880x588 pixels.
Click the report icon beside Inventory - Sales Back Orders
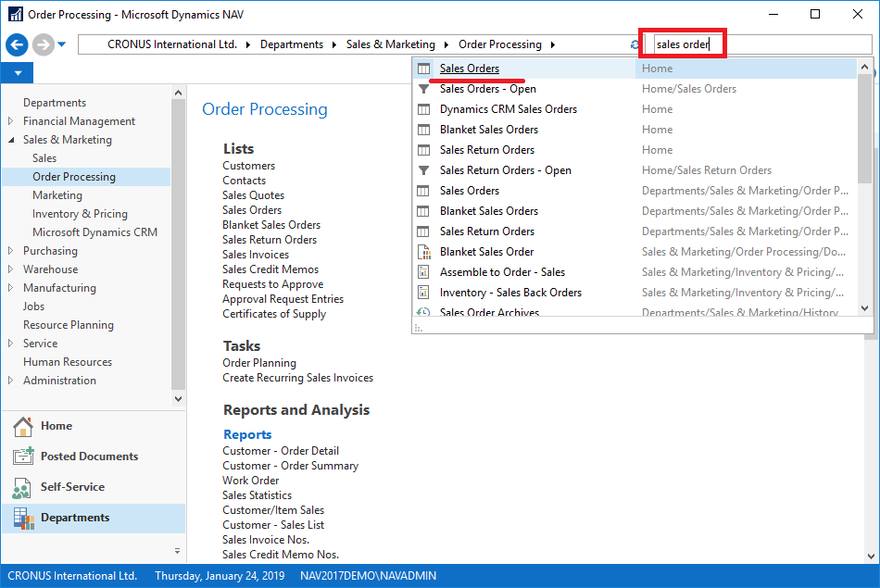pos(423,293)
